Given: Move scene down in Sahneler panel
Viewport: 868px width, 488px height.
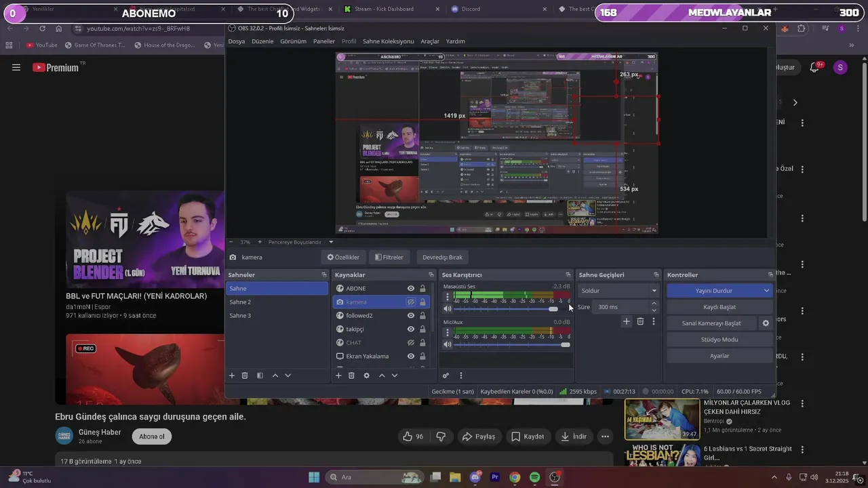Looking at the screenshot, I should click(288, 375).
